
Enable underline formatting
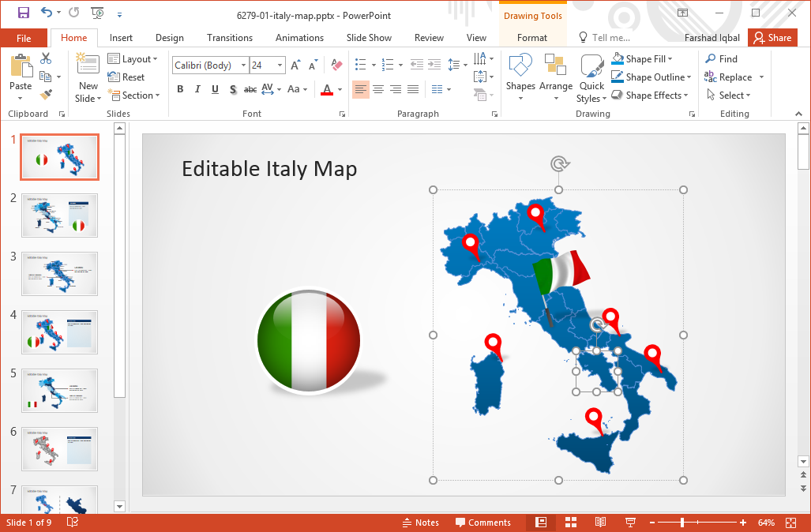pyautogui.click(x=214, y=89)
